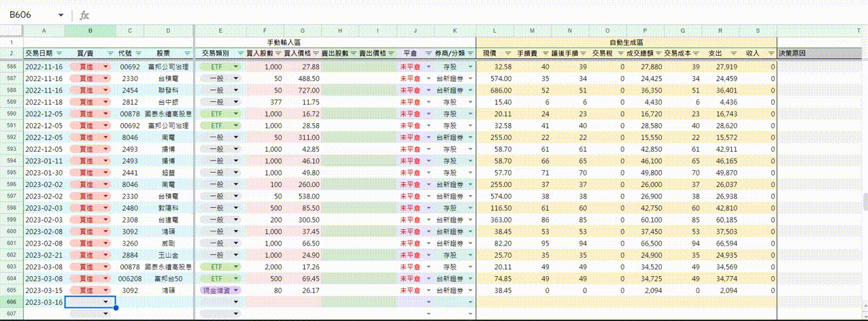Open the filter for 交易日期 column

(58, 53)
